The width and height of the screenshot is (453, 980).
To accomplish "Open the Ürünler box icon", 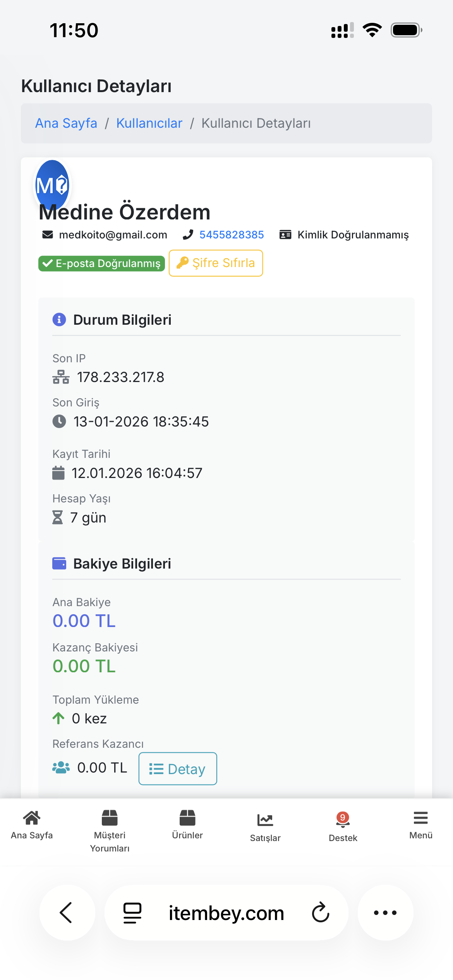I will click(x=187, y=818).
